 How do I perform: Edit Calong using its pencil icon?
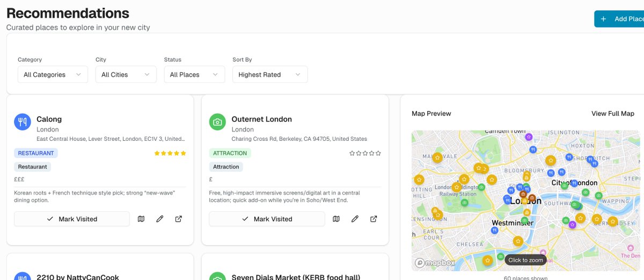pyautogui.click(x=159, y=219)
